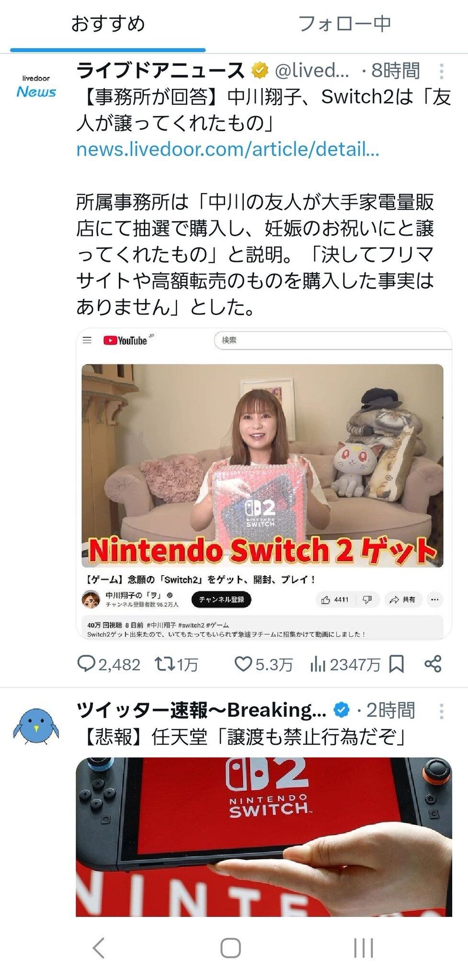Share the livedoor News tweet
468x980 pixels.
(433, 664)
